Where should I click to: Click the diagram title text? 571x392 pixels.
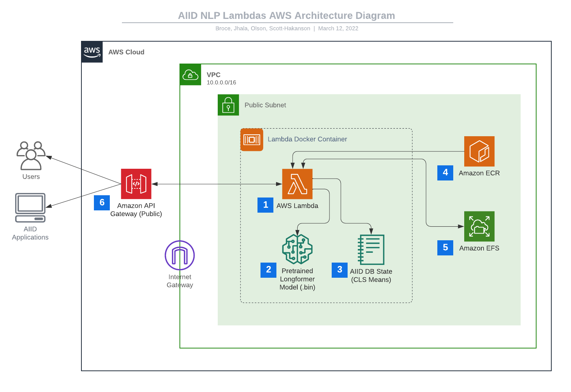[287, 16]
